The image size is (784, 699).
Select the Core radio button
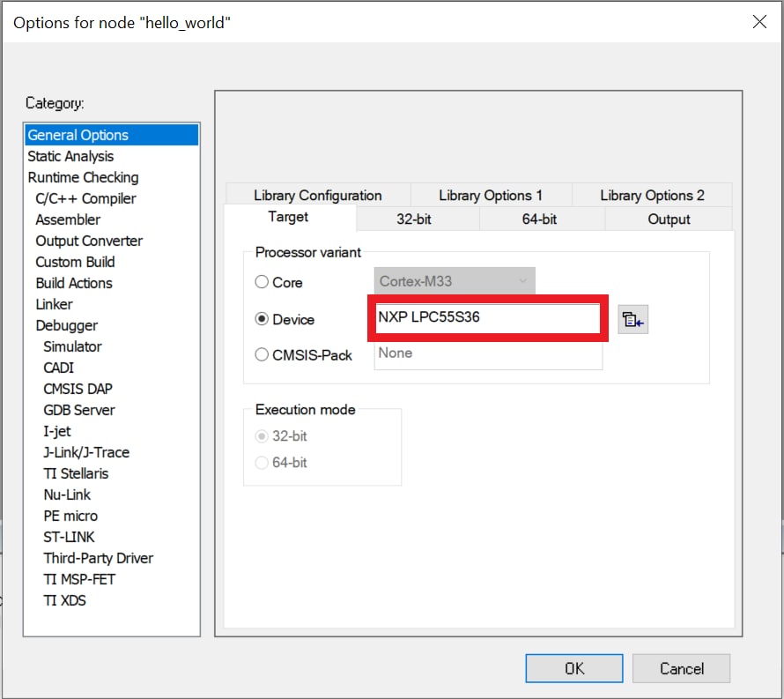pyautogui.click(x=262, y=283)
